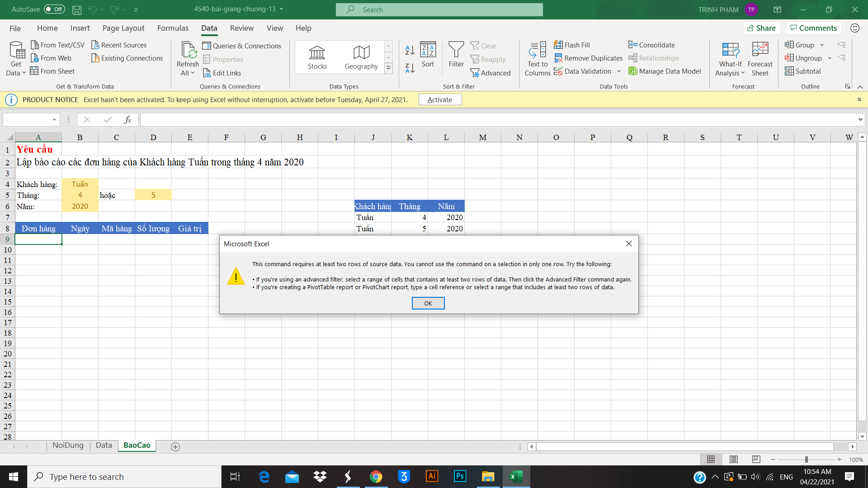Collapse the ribbon
Image resolution: width=868 pixels, height=488 pixels.
[x=860, y=87]
